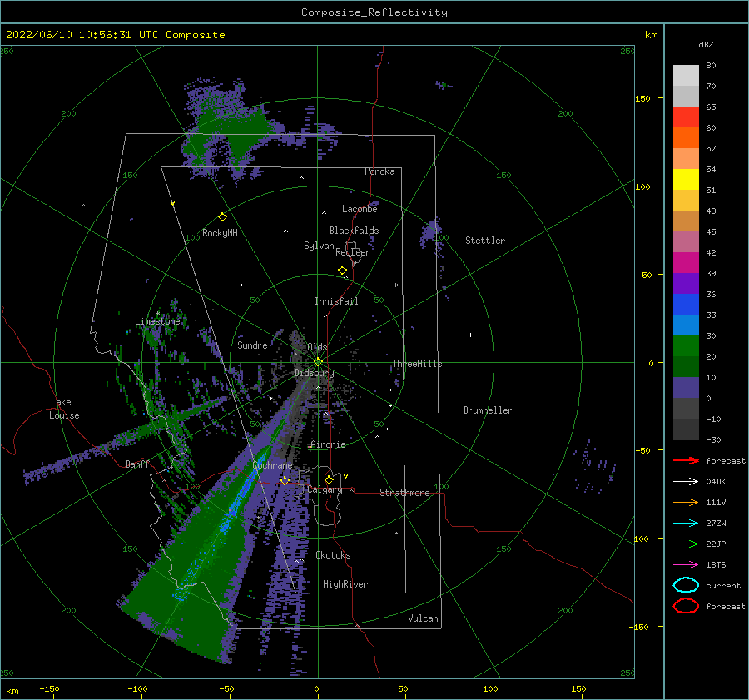Click the Vulcan label

click(424, 618)
